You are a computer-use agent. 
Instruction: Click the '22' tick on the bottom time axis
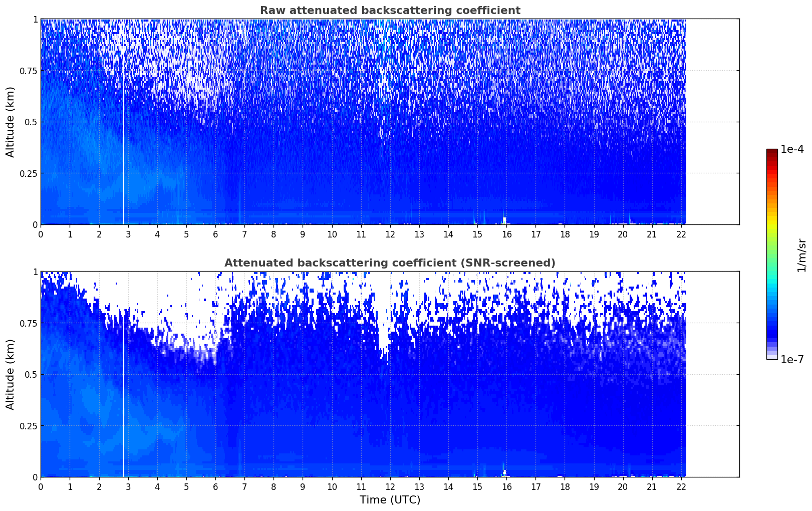(681, 487)
